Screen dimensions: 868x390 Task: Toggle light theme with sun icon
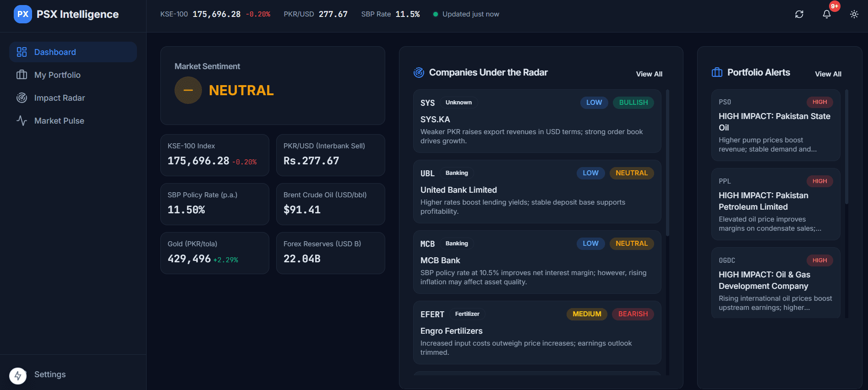point(854,14)
